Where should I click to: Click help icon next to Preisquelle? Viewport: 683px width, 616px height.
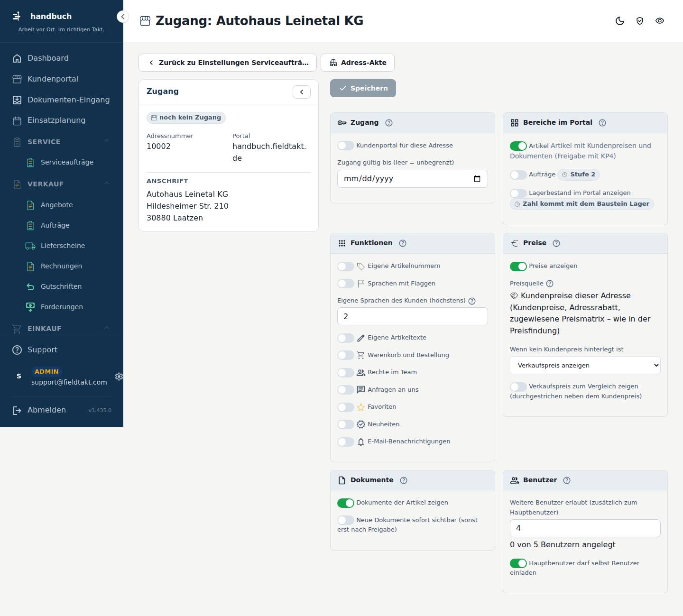(550, 284)
